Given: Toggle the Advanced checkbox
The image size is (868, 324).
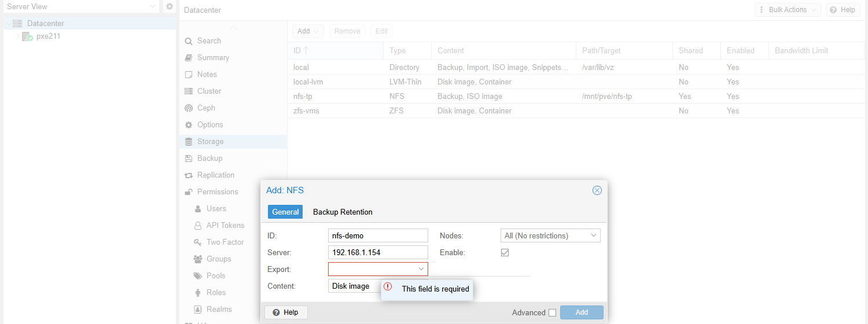Looking at the screenshot, I should tap(552, 313).
